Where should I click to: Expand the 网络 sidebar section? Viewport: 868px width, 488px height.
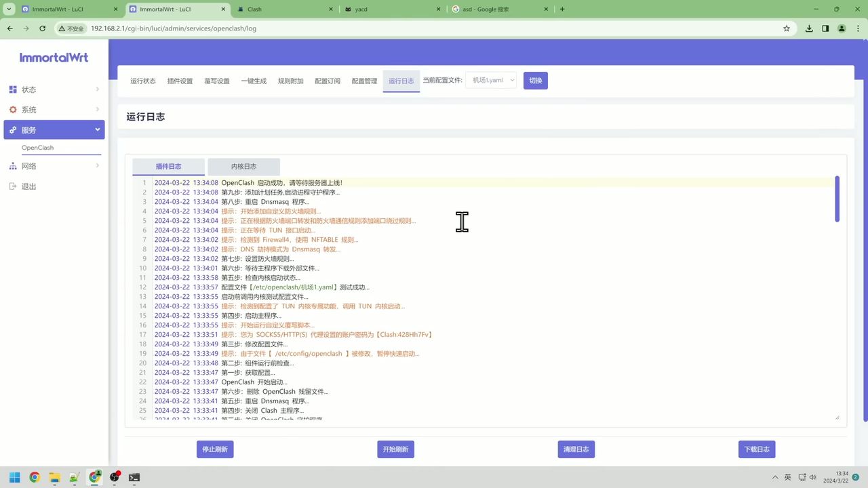pyautogui.click(x=97, y=166)
